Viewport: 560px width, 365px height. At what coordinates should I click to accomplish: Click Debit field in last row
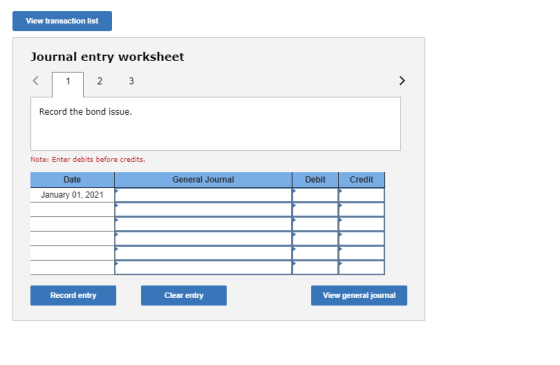point(315,268)
